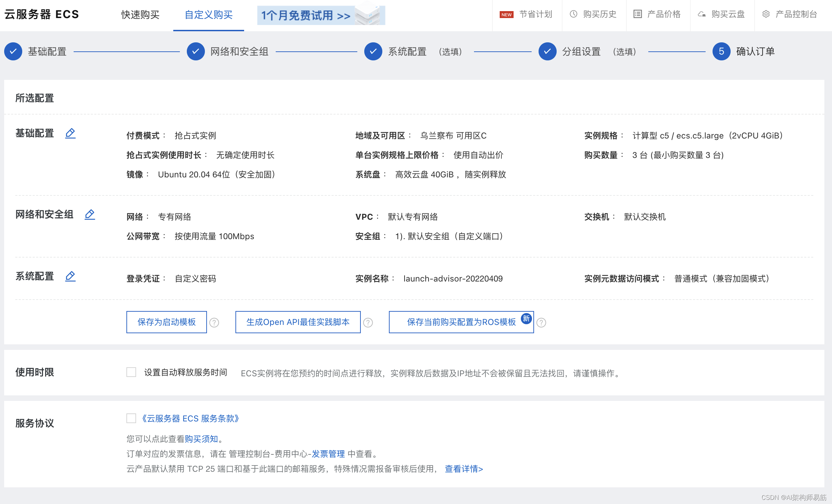Open the 《云服务器 ECS 服务条款》 link

coord(190,418)
